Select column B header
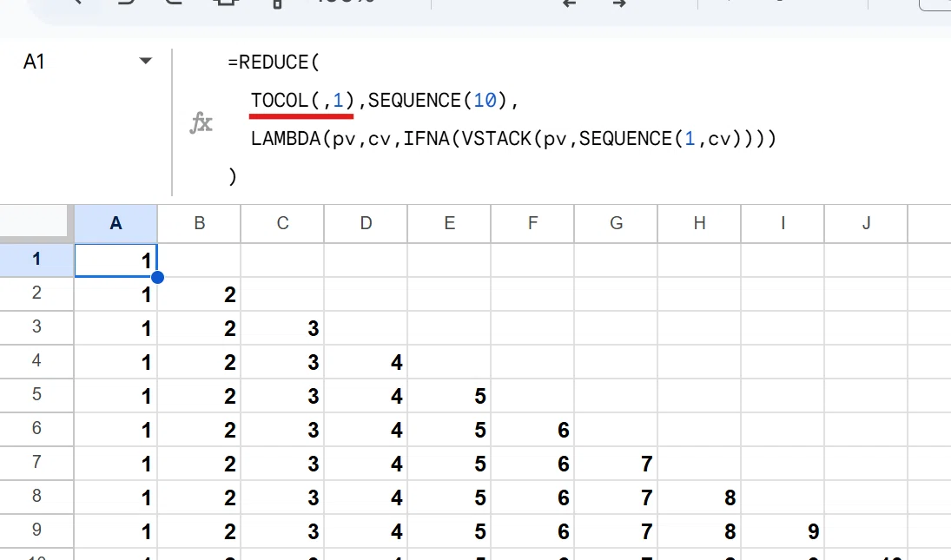The width and height of the screenshot is (951, 560). (199, 224)
